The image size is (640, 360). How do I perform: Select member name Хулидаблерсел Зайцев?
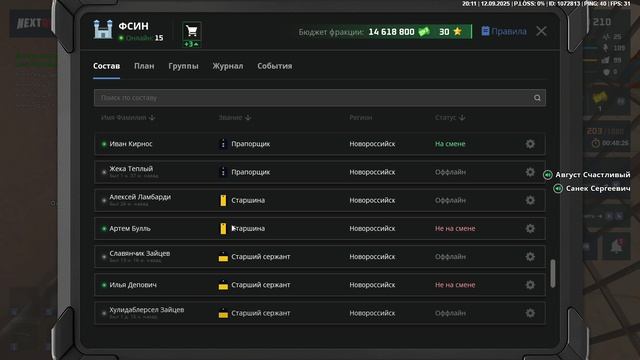point(147,309)
